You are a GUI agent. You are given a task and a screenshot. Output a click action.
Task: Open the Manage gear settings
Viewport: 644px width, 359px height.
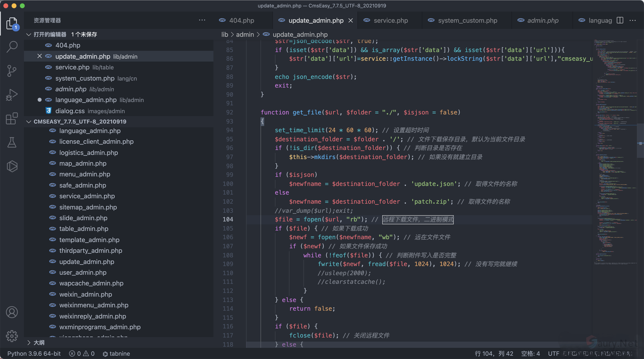[x=12, y=336]
